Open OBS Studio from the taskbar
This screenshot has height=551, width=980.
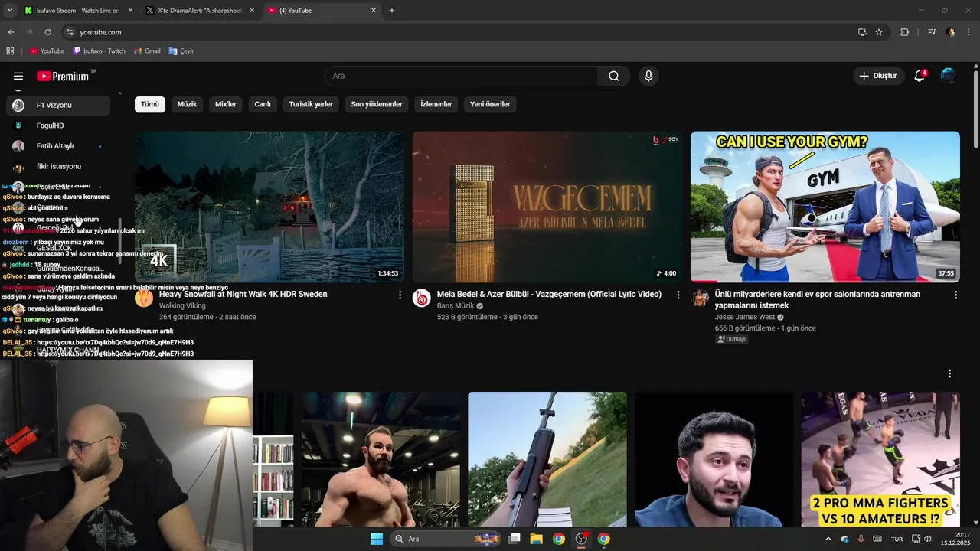(x=581, y=539)
